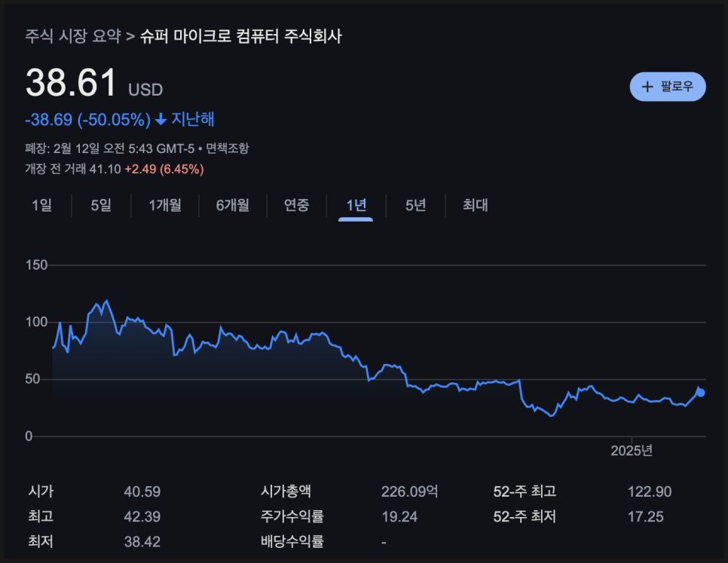The height and width of the screenshot is (563, 728).
Task: Click the pre-market 41.10 price
Action: [105, 169]
